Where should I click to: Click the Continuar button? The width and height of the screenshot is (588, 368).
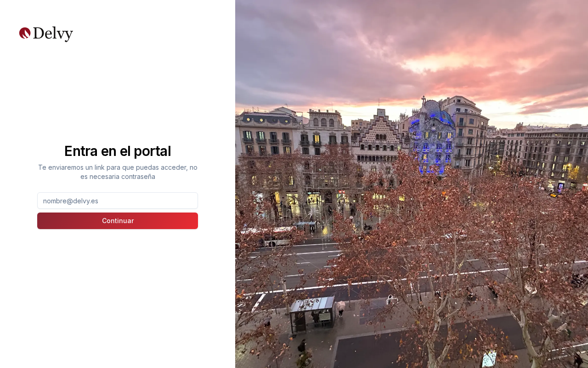[118, 221]
